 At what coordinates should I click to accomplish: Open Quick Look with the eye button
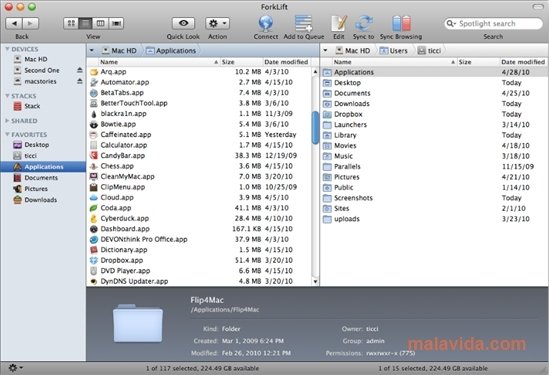(x=183, y=23)
